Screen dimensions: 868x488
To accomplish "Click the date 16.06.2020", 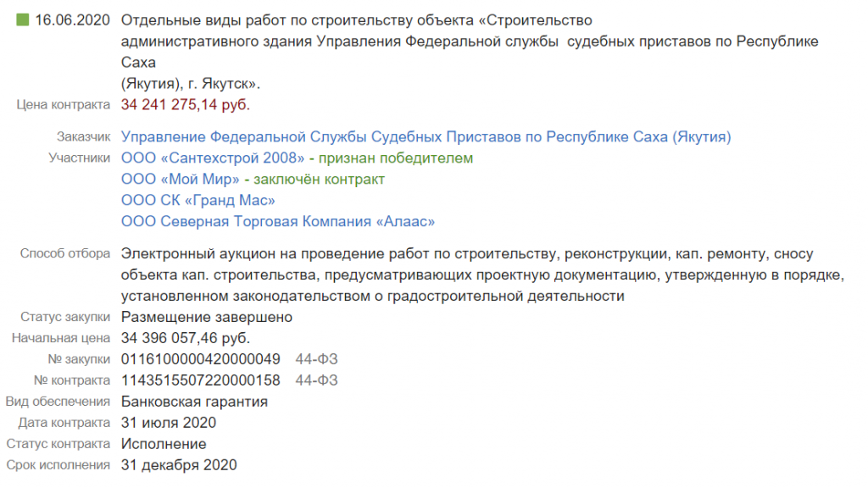I will click(x=72, y=21).
